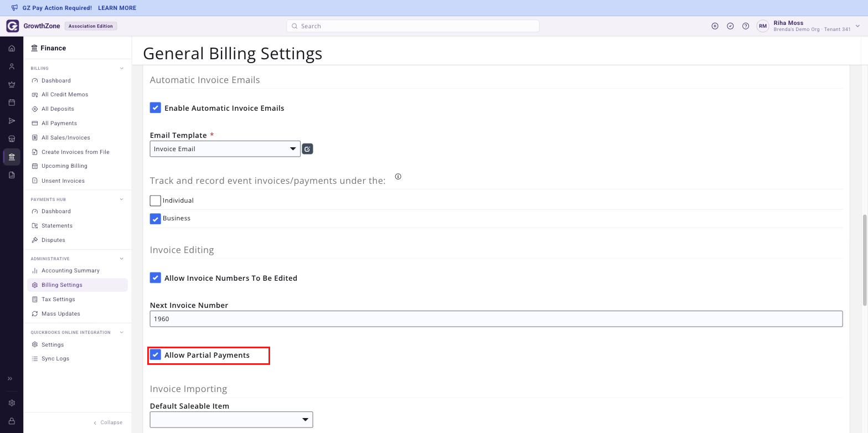Collapse QuickBooks Online Integration section
This screenshot has width=868, height=433.
point(122,332)
